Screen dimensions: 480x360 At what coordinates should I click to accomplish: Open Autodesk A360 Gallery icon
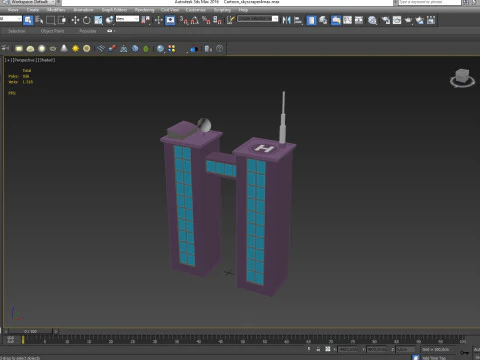tap(431, 20)
